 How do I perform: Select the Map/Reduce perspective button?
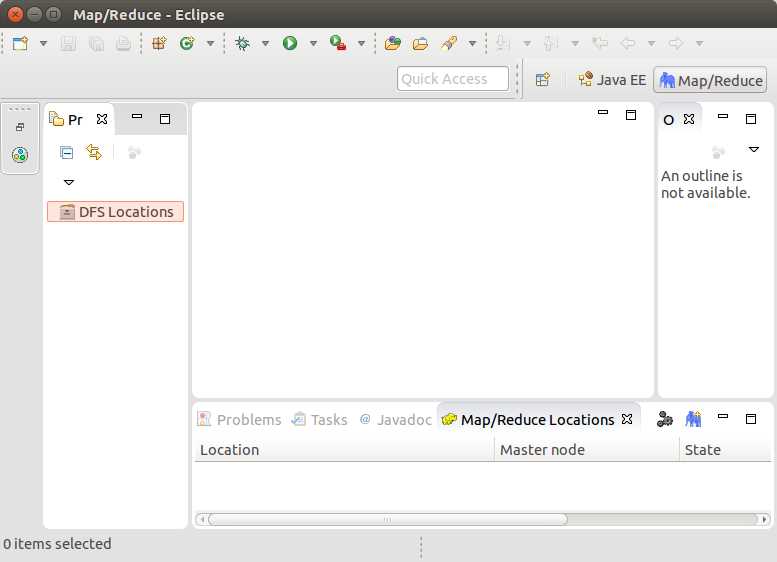tap(711, 80)
